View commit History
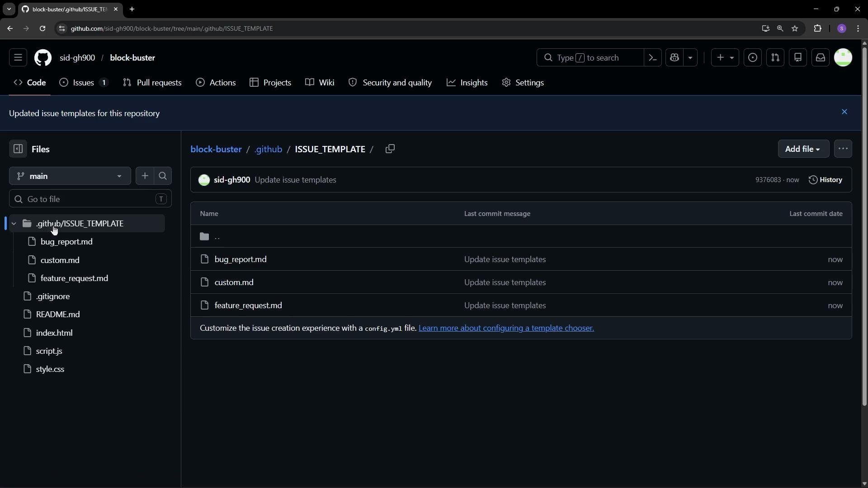868x488 pixels. coord(826,180)
